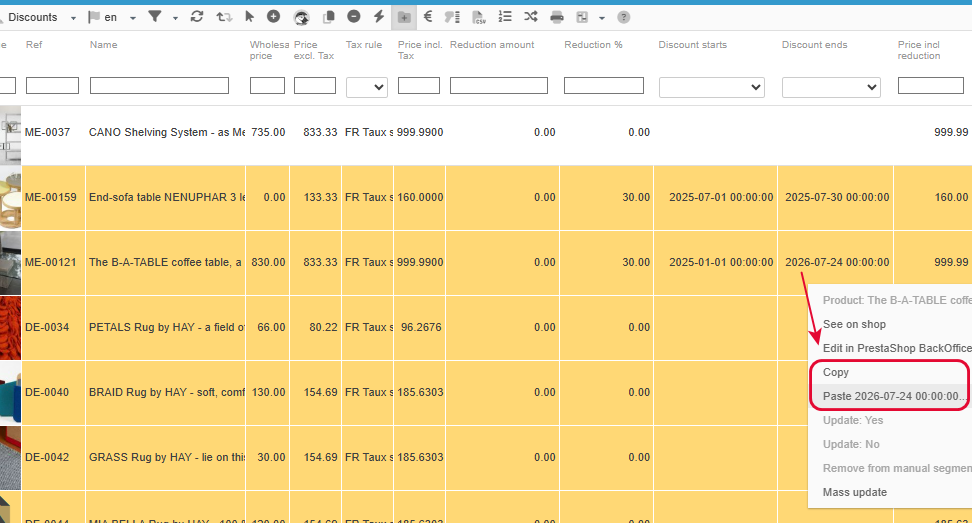
Task: Expand the layout view dropdown arrow
Action: pos(601,18)
